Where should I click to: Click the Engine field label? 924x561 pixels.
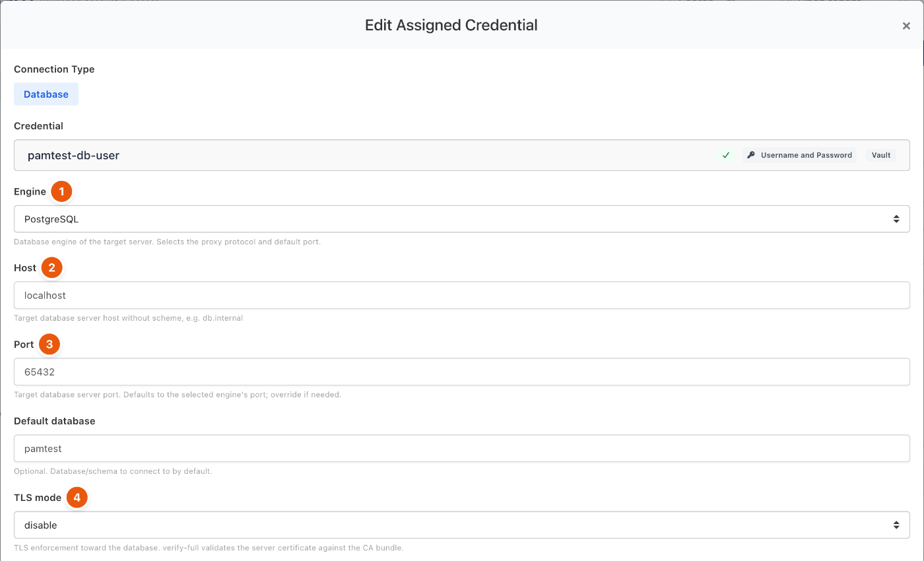[x=30, y=191]
